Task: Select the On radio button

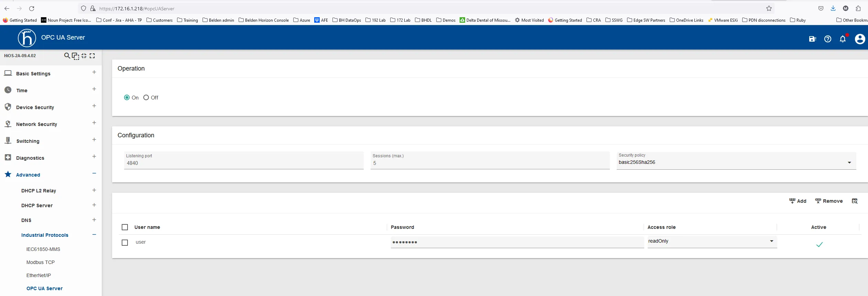Action: click(127, 97)
